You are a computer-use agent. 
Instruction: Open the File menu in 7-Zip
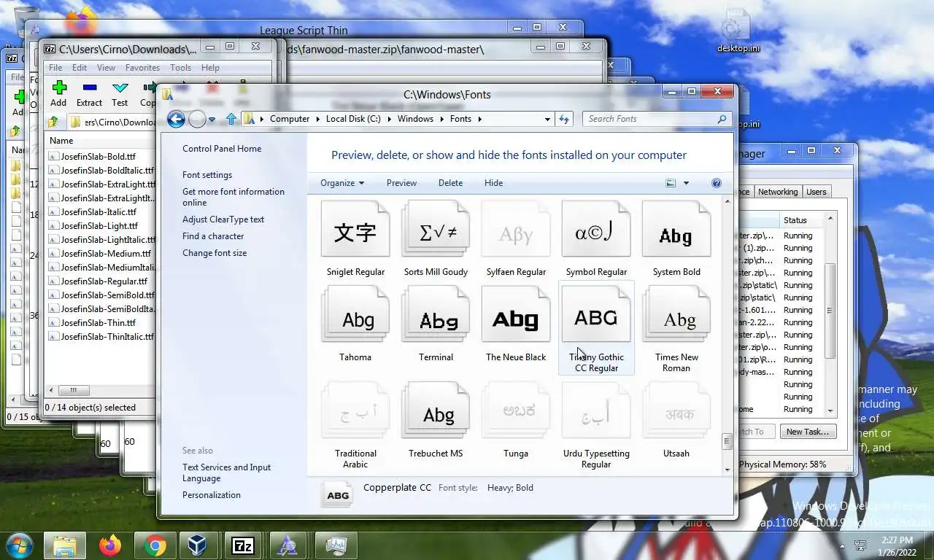point(55,68)
